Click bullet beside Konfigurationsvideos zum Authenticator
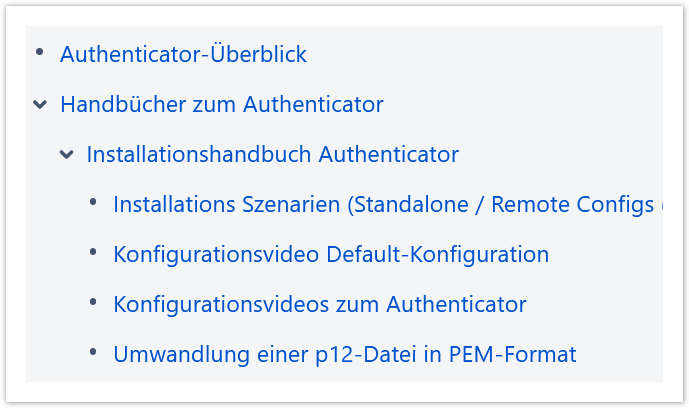Screen dimensions: 689x408 pos(93,302)
